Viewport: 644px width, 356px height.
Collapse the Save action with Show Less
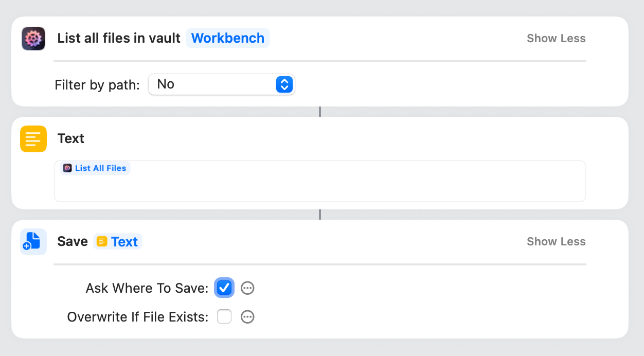pos(556,242)
